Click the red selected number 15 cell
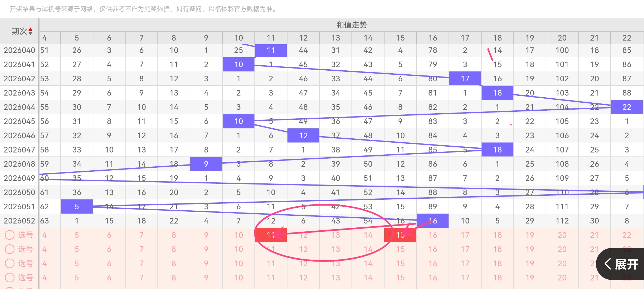The image size is (644, 289). [400, 235]
